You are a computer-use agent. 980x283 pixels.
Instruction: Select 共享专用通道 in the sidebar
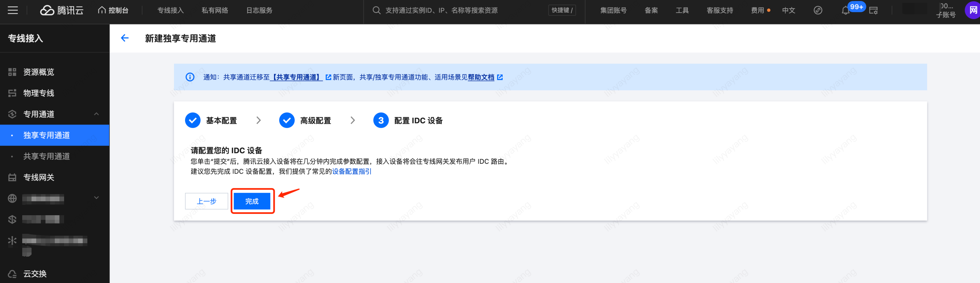[47, 156]
